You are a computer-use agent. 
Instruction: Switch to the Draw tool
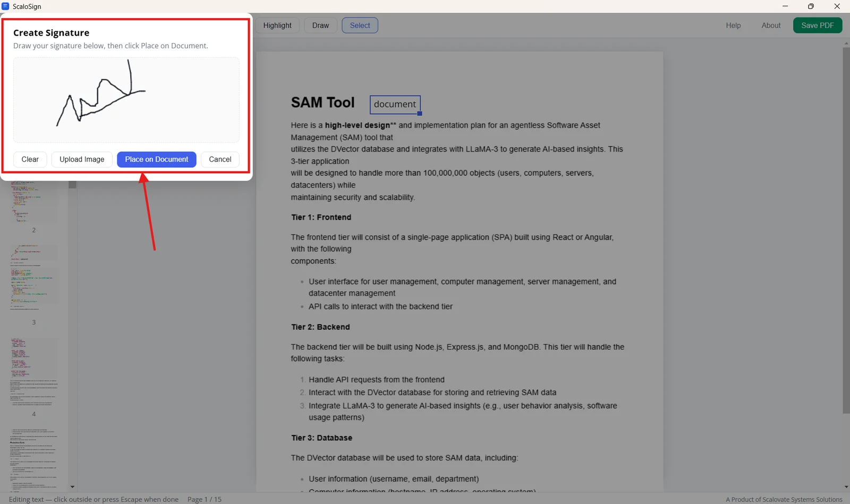[320, 25]
